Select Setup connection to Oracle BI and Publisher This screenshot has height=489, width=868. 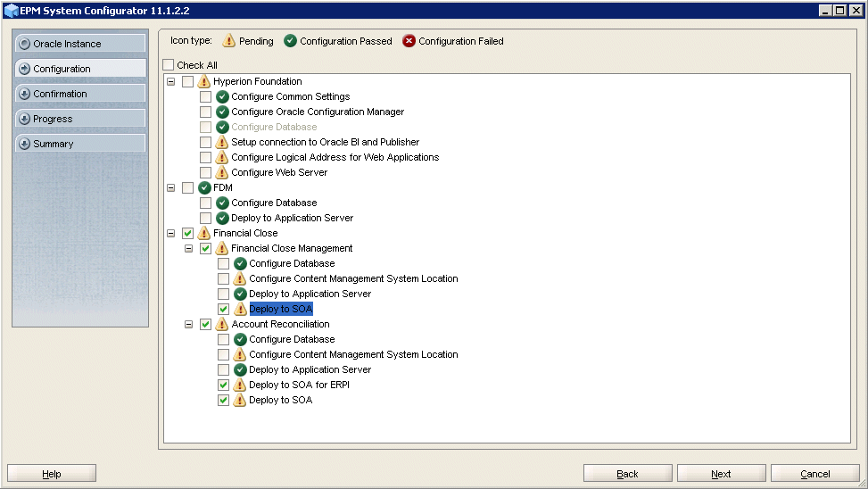(x=326, y=142)
